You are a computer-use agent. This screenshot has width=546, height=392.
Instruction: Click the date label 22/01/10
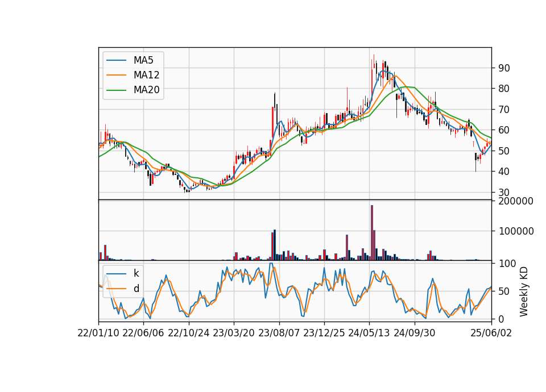pyautogui.click(x=98, y=333)
